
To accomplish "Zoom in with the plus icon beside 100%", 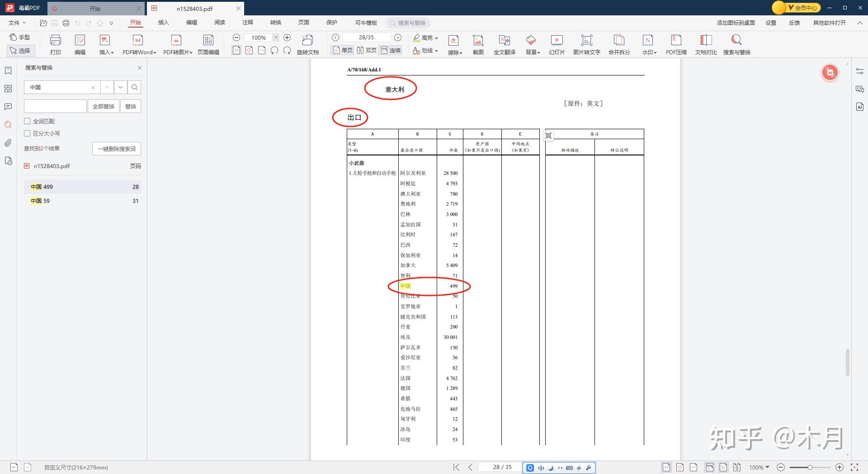I will pyautogui.click(x=287, y=38).
